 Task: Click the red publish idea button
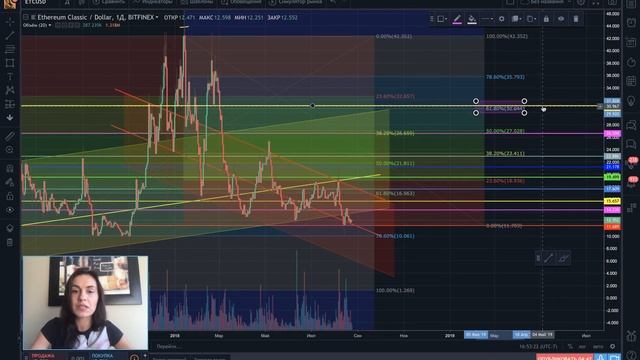[564, 357]
